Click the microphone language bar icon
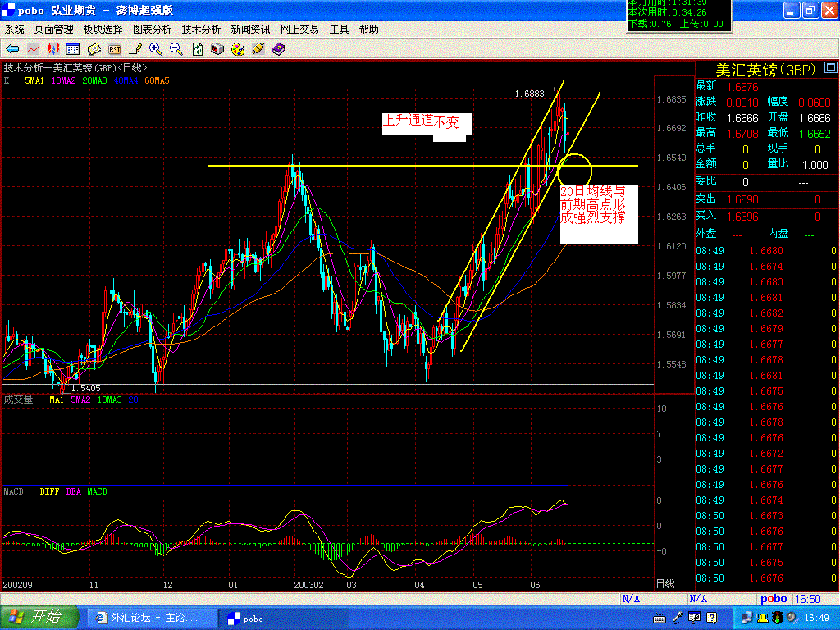The image size is (840, 630). click(678, 619)
